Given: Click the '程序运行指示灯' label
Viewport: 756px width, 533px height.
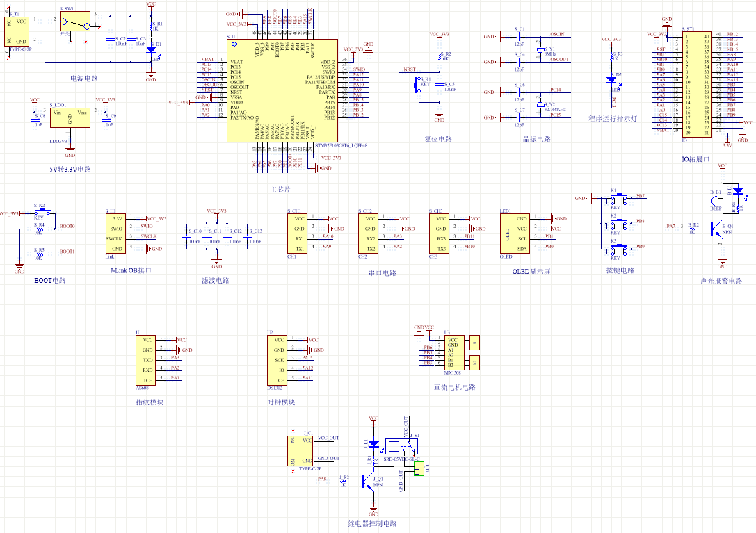Looking at the screenshot, I should pyautogui.click(x=612, y=119).
